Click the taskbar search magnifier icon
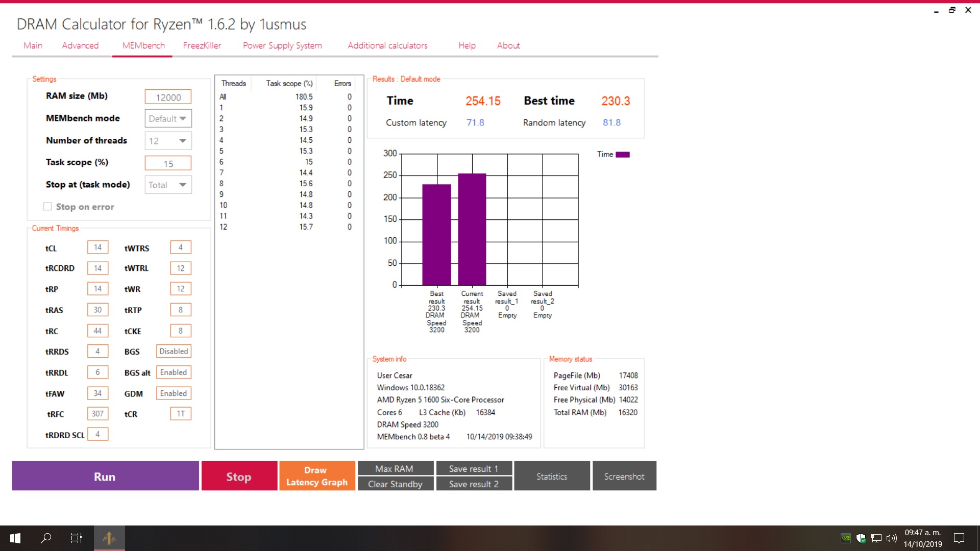Image resolution: width=980 pixels, height=551 pixels. [46, 538]
